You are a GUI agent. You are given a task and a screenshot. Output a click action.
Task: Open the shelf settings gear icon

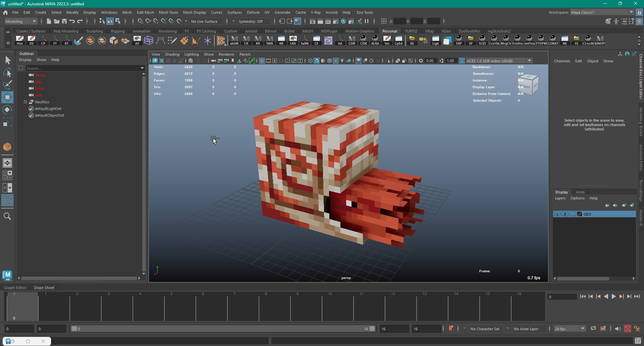pyautogui.click(x=8, y=43)
